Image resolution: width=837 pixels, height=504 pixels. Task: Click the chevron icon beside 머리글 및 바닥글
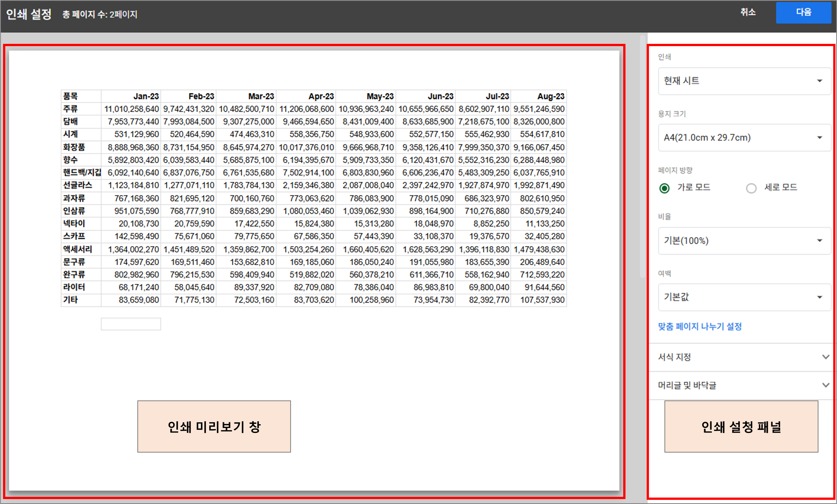coord(826,385)
